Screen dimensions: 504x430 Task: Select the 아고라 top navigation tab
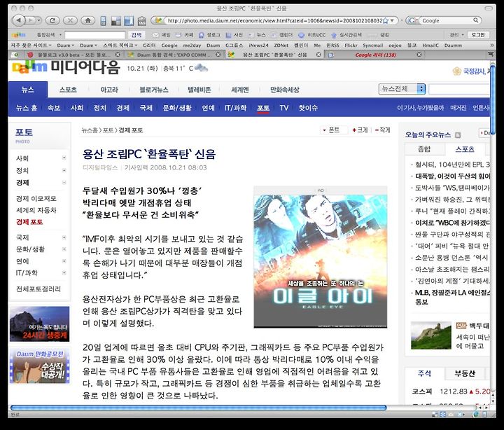point(109,90)
